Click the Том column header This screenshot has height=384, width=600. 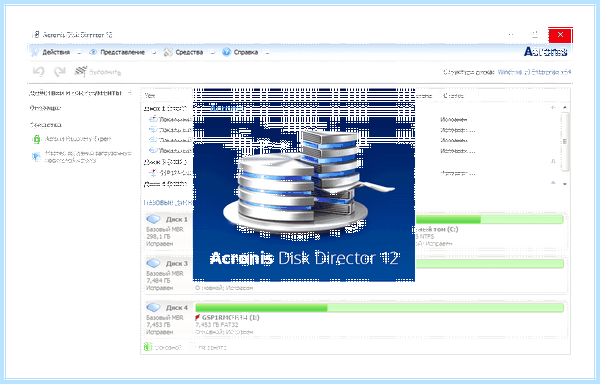pos(150,96)
